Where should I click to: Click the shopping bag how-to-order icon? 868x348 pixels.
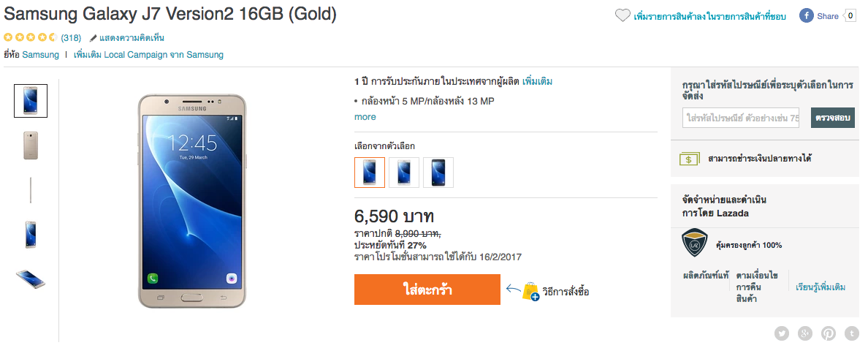(x=530, y=292)
